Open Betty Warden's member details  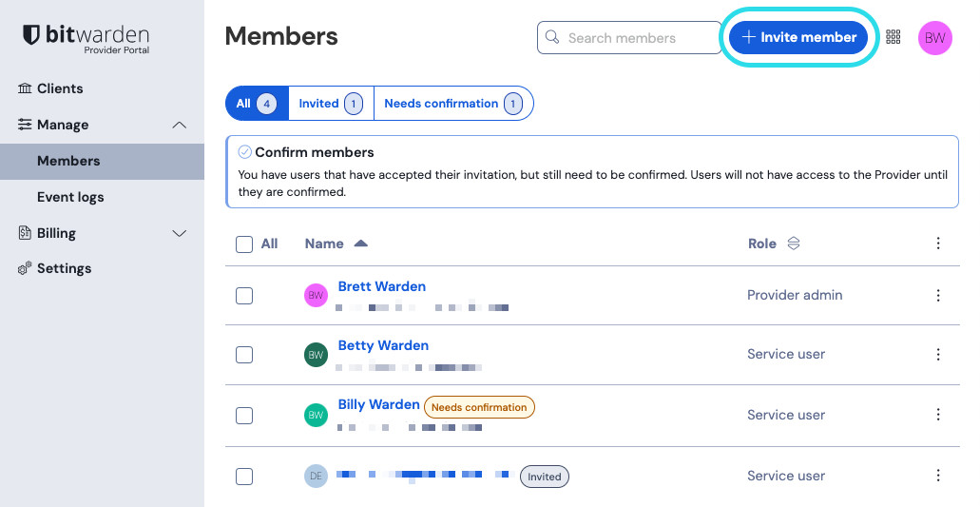[x=383, y=345]
